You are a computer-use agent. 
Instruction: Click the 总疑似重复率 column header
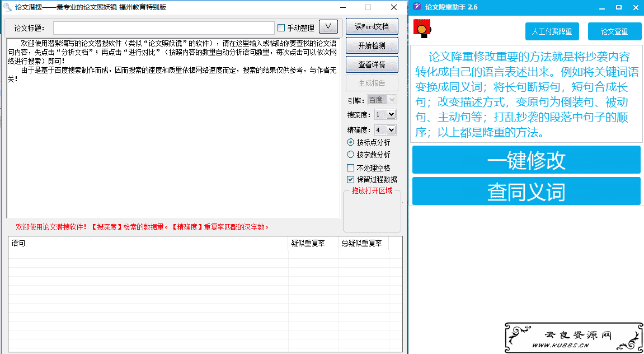point(364,244)
